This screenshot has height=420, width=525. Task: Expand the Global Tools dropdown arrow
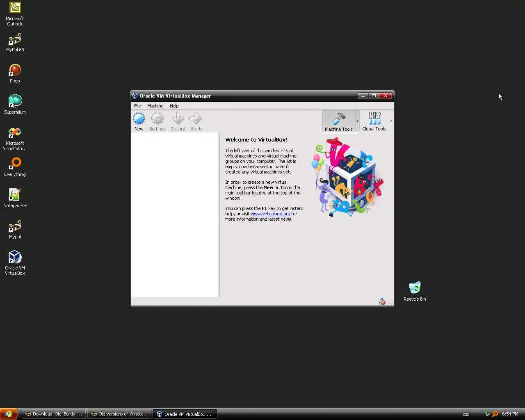pyautogui.click(x=391, y=121)
